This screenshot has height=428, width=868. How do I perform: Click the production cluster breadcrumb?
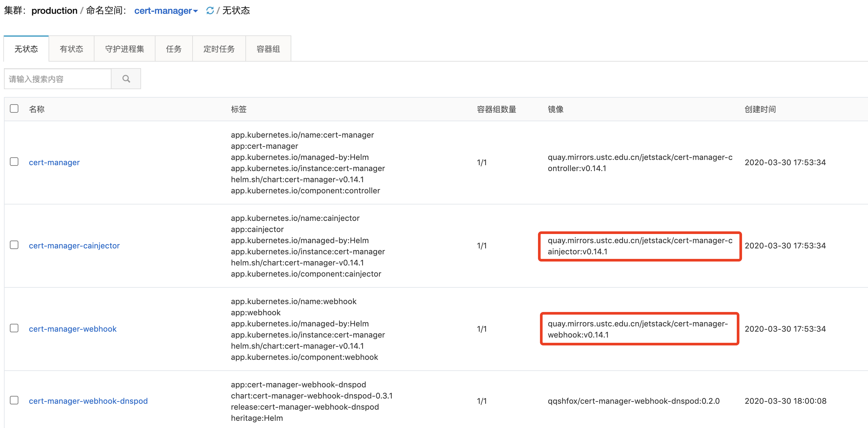point(54,11)
